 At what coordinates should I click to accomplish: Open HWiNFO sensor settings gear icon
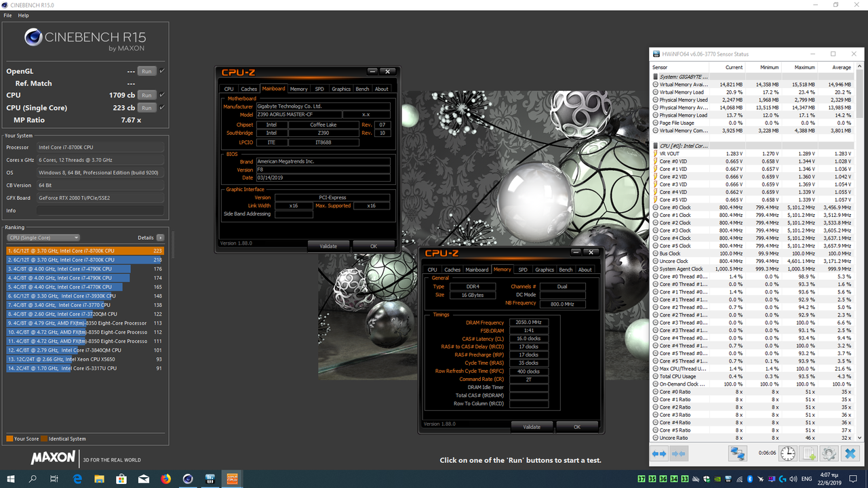point(829,453)
